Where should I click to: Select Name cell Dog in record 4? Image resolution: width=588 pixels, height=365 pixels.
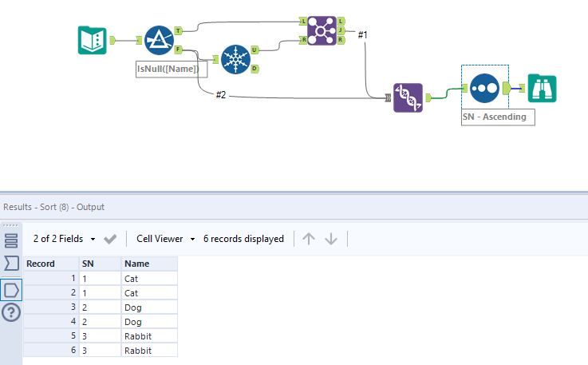click(149, 321)
